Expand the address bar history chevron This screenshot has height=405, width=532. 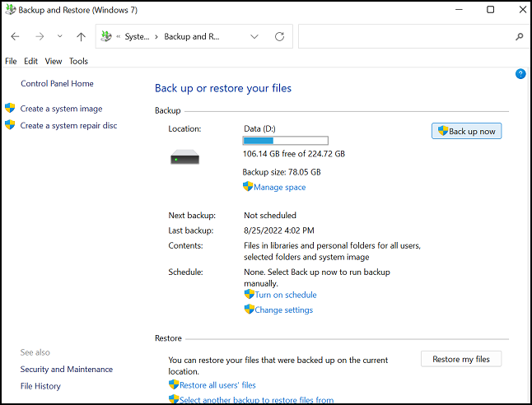pos(254,36)
